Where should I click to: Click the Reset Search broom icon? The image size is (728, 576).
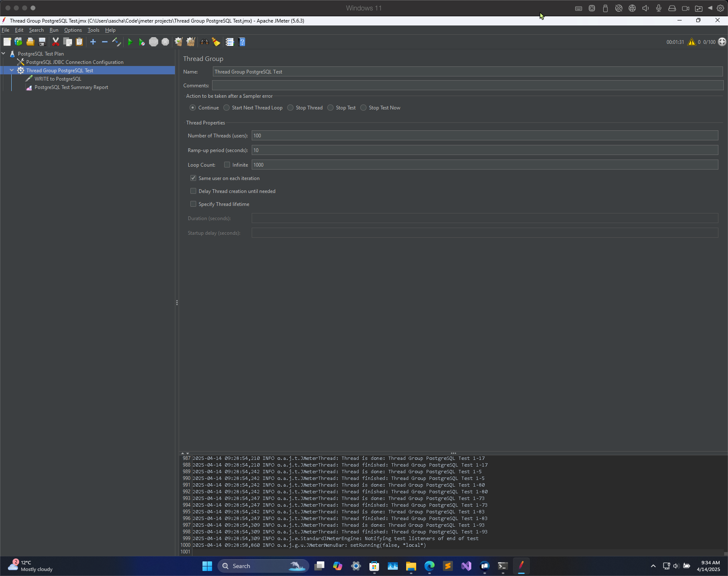216,42
